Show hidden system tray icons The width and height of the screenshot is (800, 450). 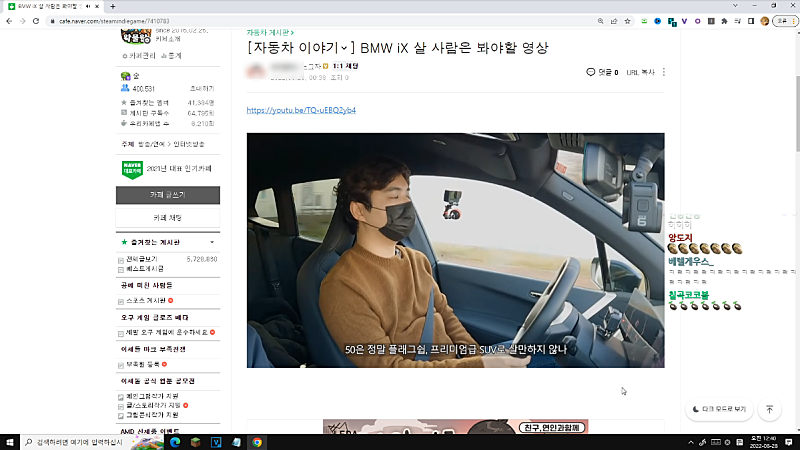[x=691, y=442]
